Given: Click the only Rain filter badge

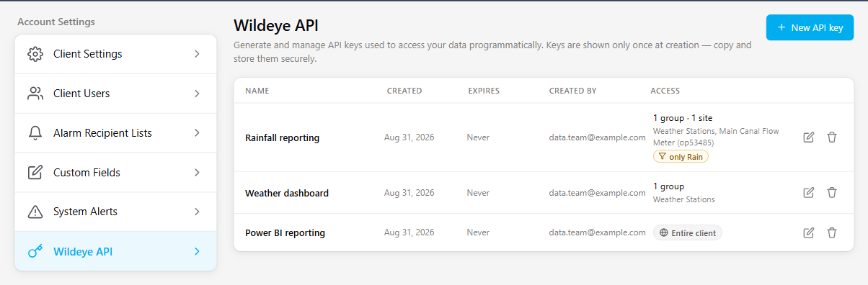Looking at the screenshot, I should [x=681, y=156].
